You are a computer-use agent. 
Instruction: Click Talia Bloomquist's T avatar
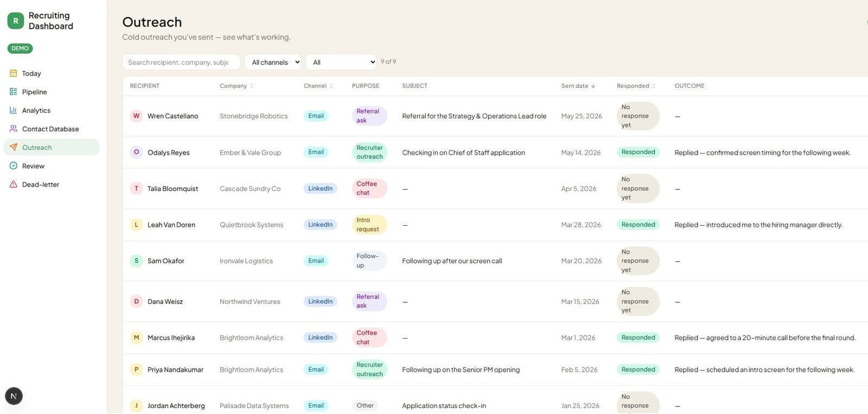[136, 188]
